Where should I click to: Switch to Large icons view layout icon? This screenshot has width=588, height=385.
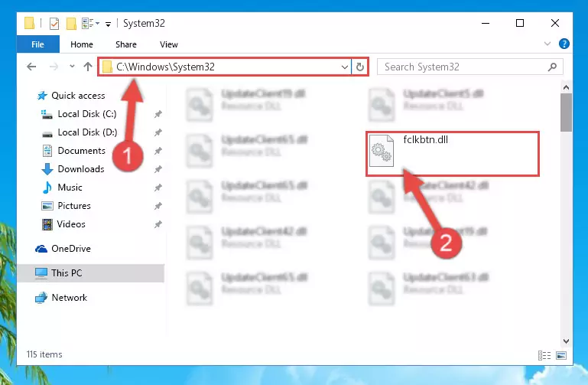point(561,355)
